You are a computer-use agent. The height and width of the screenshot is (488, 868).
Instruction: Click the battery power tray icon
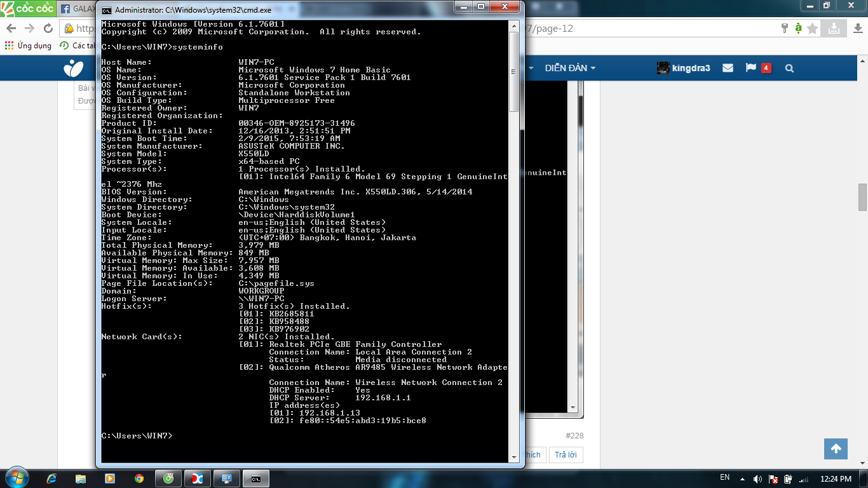[x=788, y=478]
